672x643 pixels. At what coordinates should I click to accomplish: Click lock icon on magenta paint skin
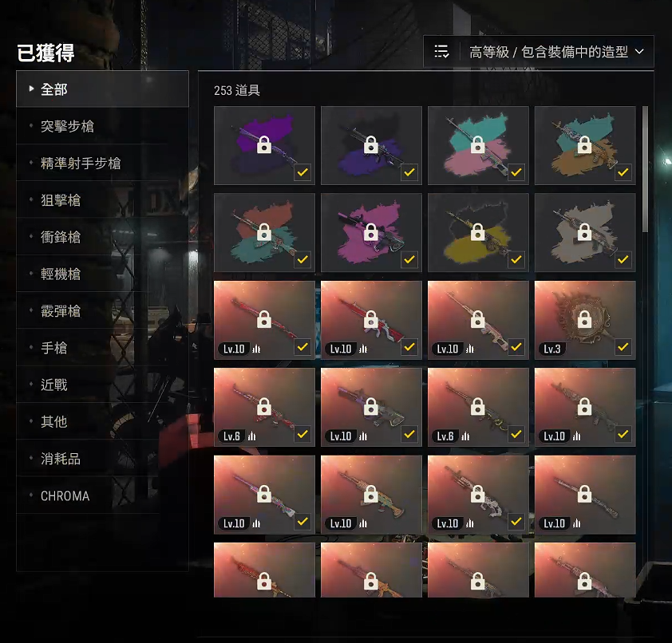[370, 232]
